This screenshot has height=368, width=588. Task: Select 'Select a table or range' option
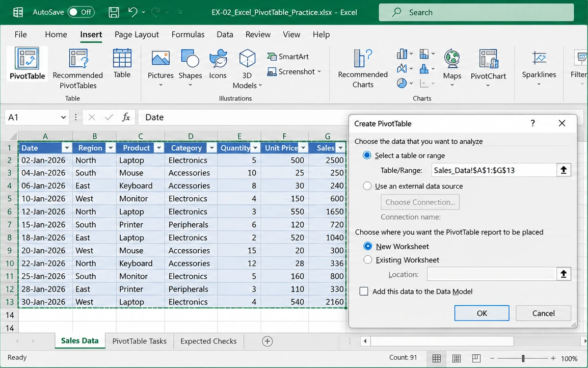pyautogui.click(x=367, y=155)
